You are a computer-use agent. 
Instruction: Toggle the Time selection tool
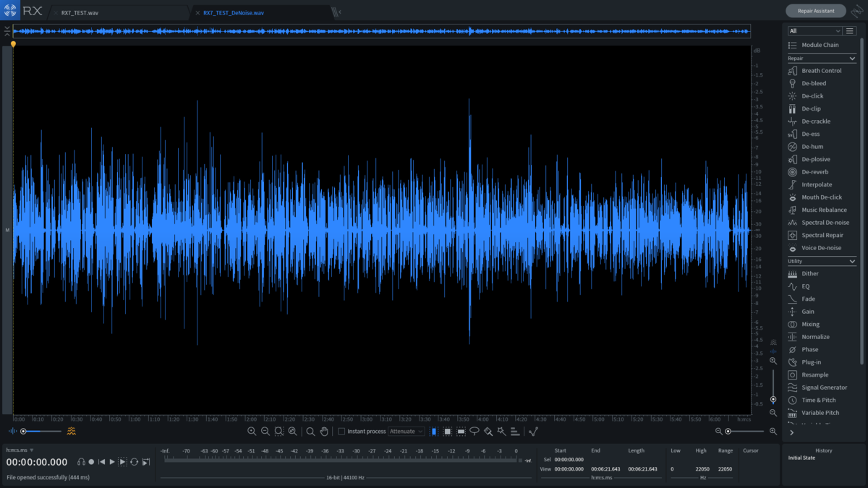click(x=434, y=432)
